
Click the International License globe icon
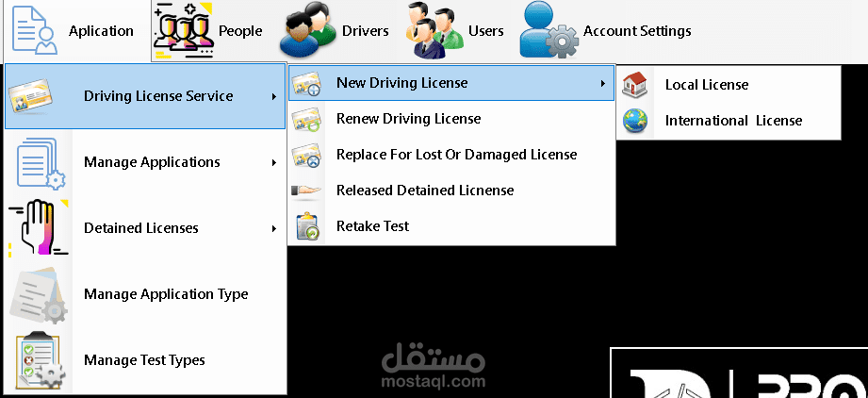pyautogui.click(x=634, y=121)
